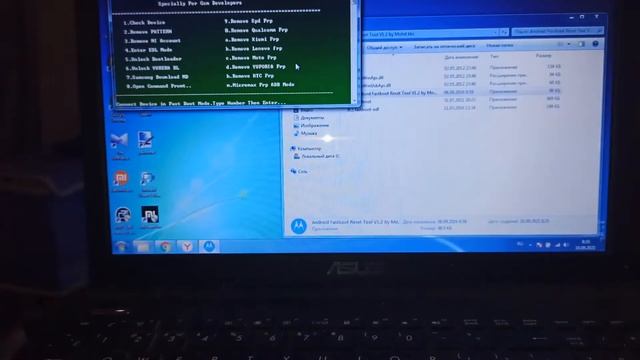The height and width of the screenshot is (360, 640).
Task: Click the Explorer help question-mark icon
Action: pos(595,44)
